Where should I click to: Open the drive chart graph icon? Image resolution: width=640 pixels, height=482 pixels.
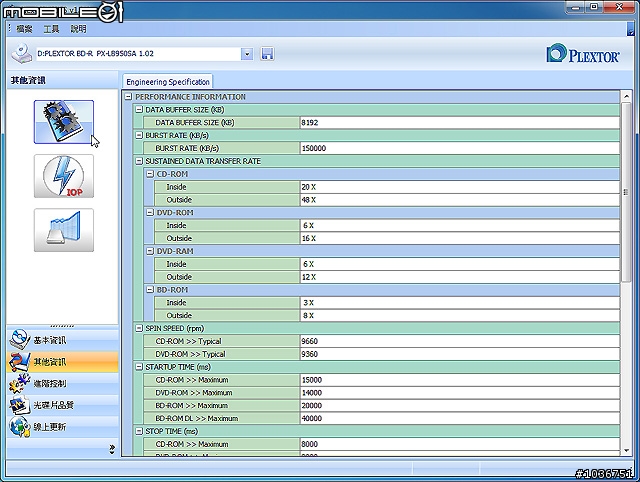click(x=64, y=230)
